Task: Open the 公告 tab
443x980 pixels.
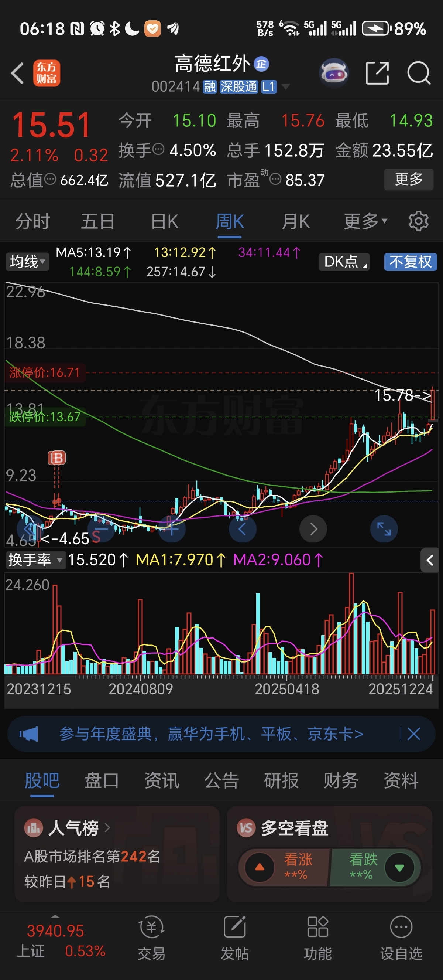Action: 221,781
